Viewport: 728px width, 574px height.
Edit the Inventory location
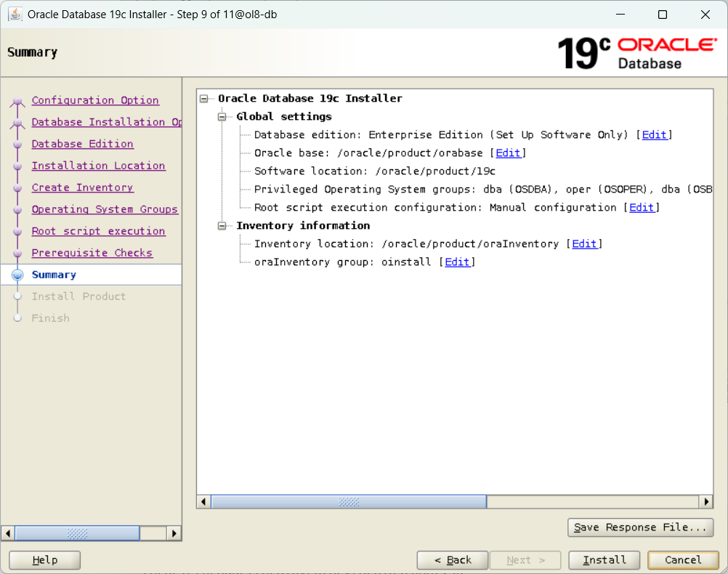tap(584, 244)
